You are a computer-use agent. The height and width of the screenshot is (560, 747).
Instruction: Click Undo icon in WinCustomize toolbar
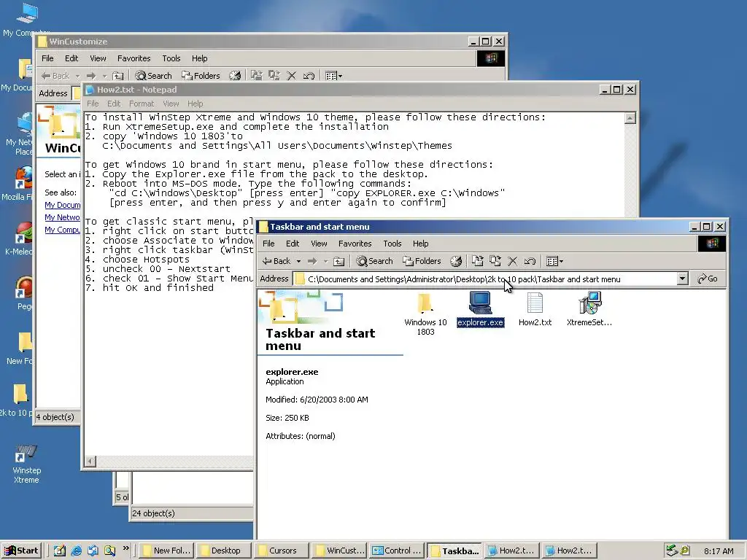(x=309, y=76)
